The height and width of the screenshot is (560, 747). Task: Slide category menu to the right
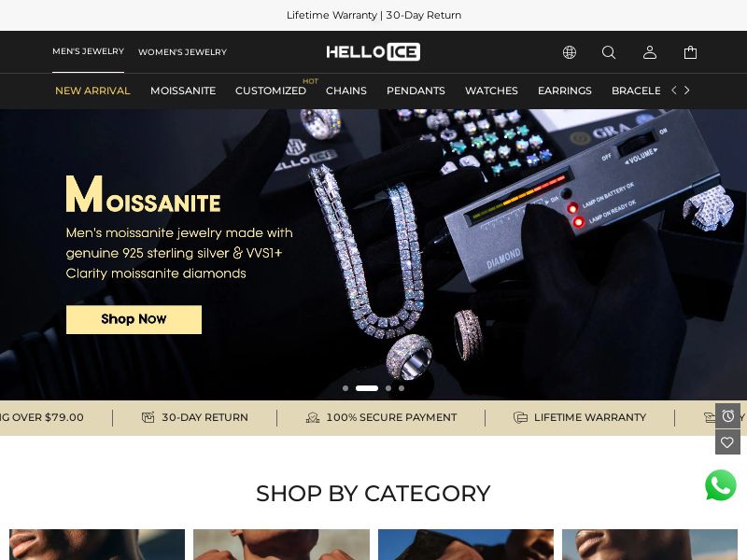tap(686, 90)
